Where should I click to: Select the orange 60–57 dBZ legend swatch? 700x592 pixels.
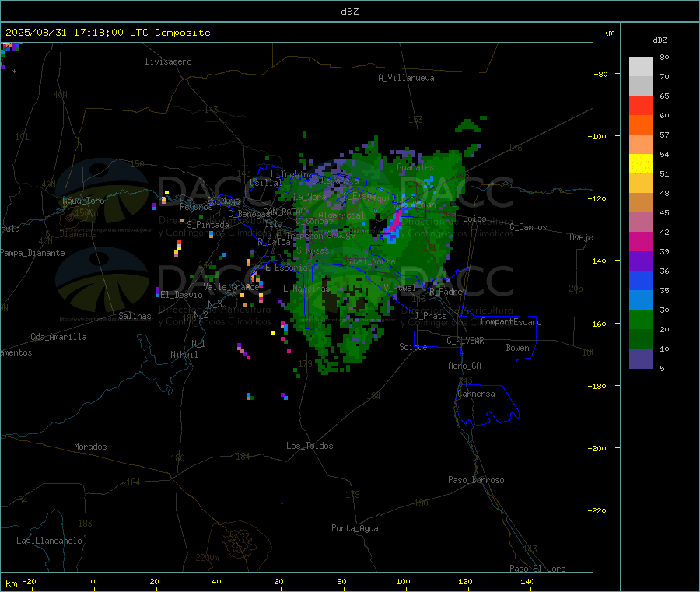pos(641,125)
